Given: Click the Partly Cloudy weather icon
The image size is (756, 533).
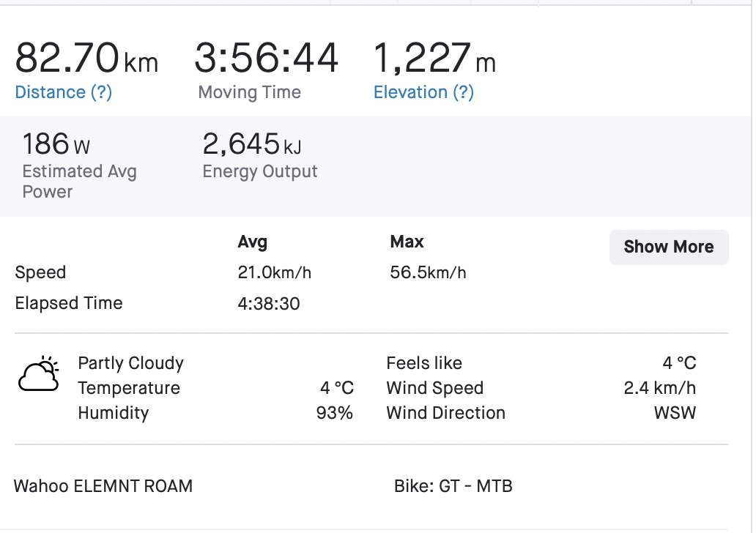Looking at the screenshot, I should coord(39,373).
